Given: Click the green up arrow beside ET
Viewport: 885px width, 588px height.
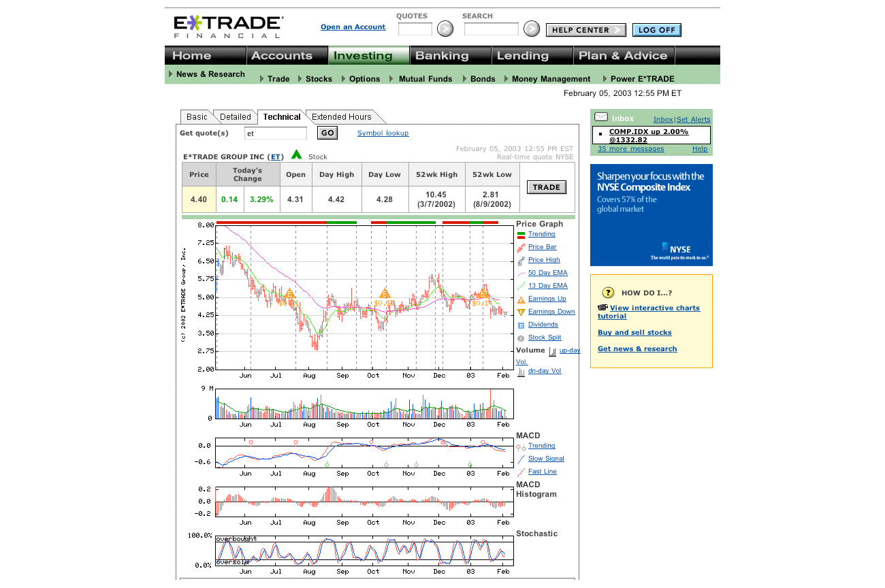Looking at the screenshot, I should [296, 154].
